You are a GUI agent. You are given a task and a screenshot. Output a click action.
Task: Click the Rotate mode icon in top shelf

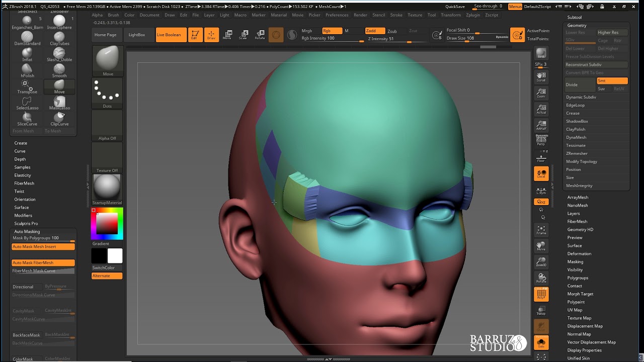tap(260, 35)
